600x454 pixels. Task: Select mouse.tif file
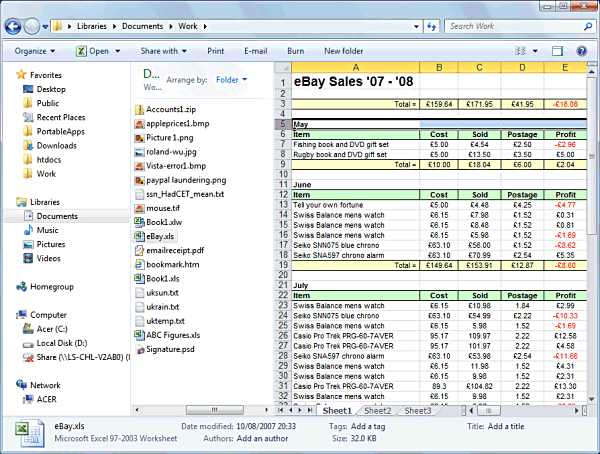coord(163,208)
